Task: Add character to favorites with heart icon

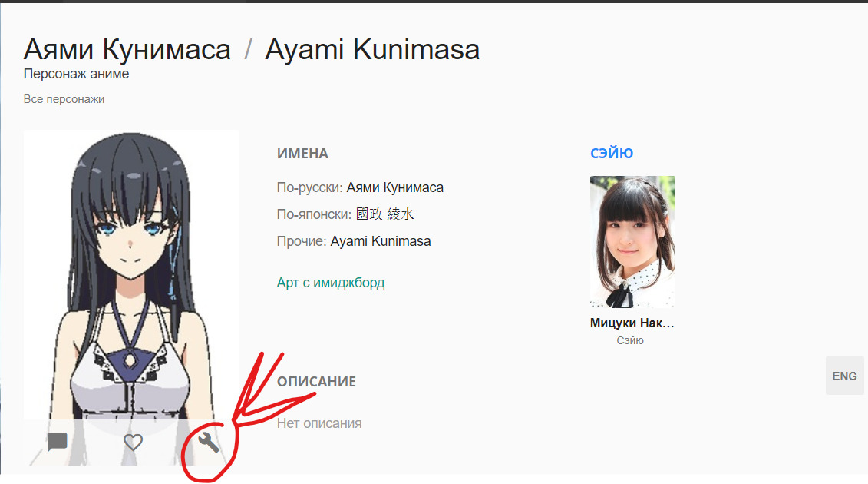Action: [x=134, y=442]
